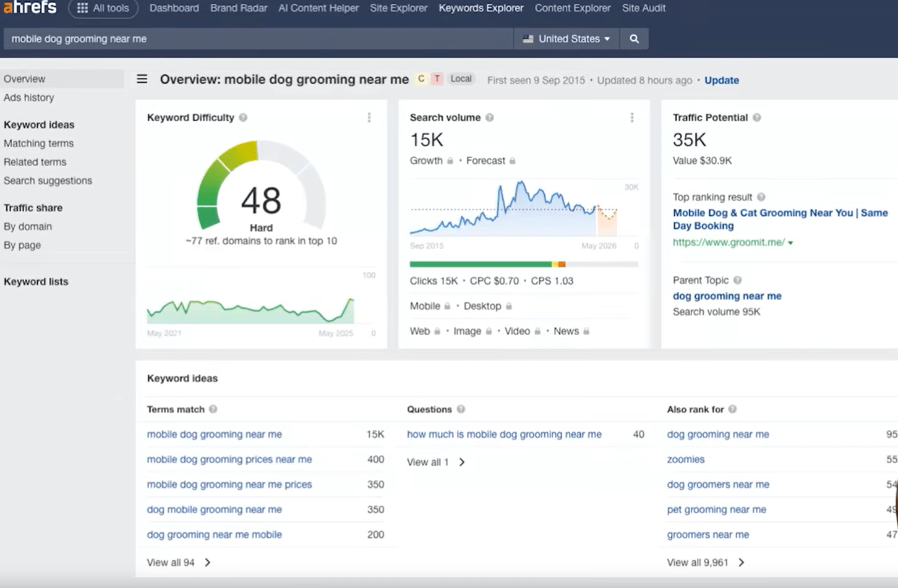Open parent topic dog grooming near me

click(727, 296)
